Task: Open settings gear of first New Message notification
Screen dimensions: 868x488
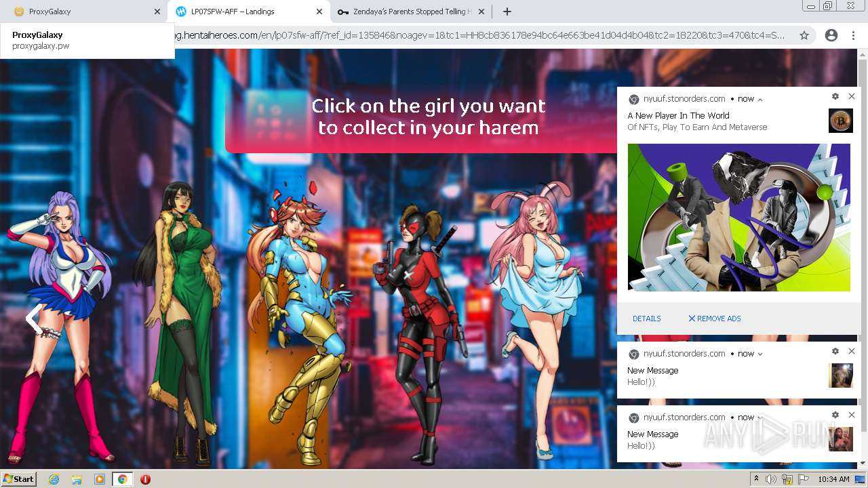Action: point(835,351)
